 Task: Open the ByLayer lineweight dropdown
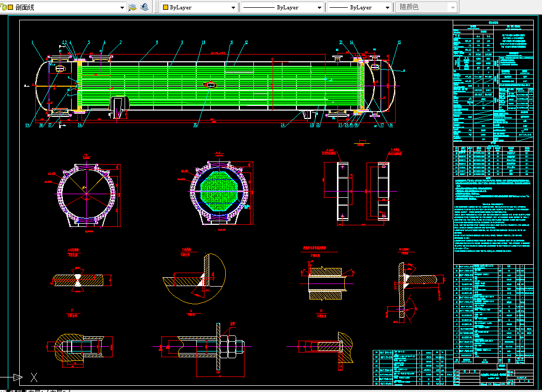(x=359, y=7)
